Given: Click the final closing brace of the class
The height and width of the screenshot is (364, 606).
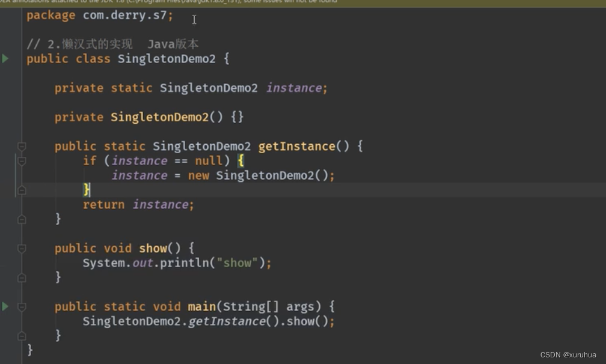Looking at the screenshot, I should [x=30, y=350].
